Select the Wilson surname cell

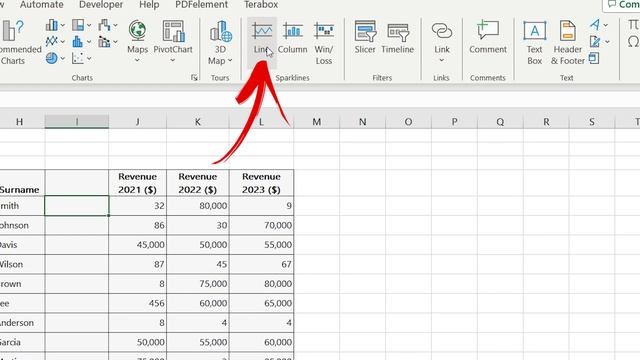click(x=22, y=264)
